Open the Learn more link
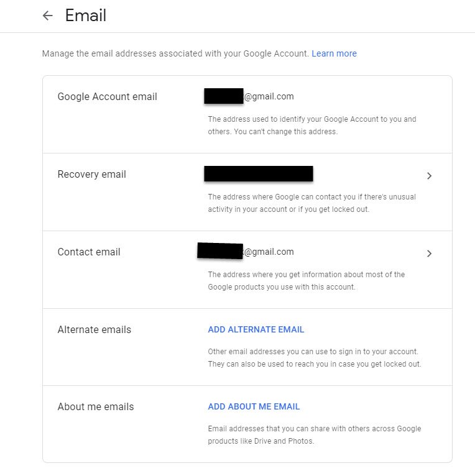Screen dimensions: 475x476 point(334,54)
